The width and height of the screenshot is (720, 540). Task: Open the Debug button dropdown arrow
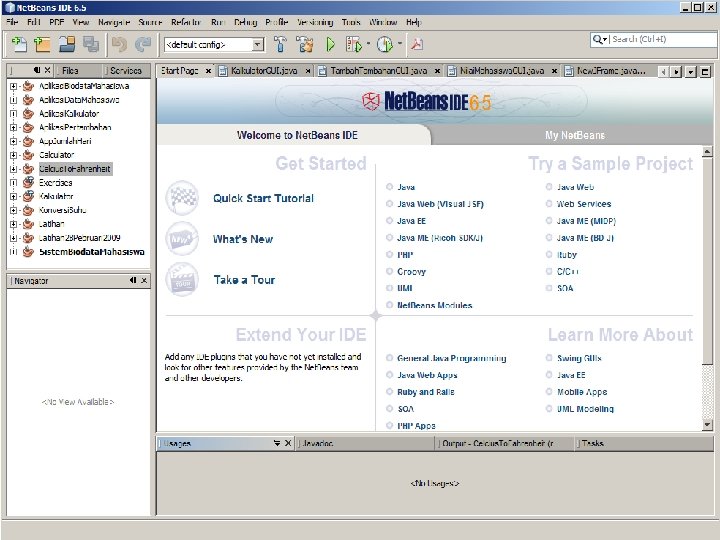point(368,44)
